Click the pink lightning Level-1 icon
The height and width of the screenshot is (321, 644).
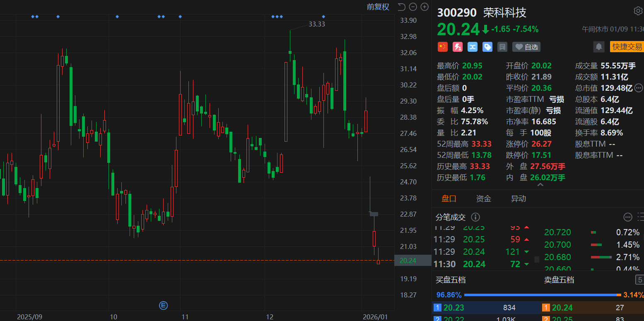click(x=458, y=47)
